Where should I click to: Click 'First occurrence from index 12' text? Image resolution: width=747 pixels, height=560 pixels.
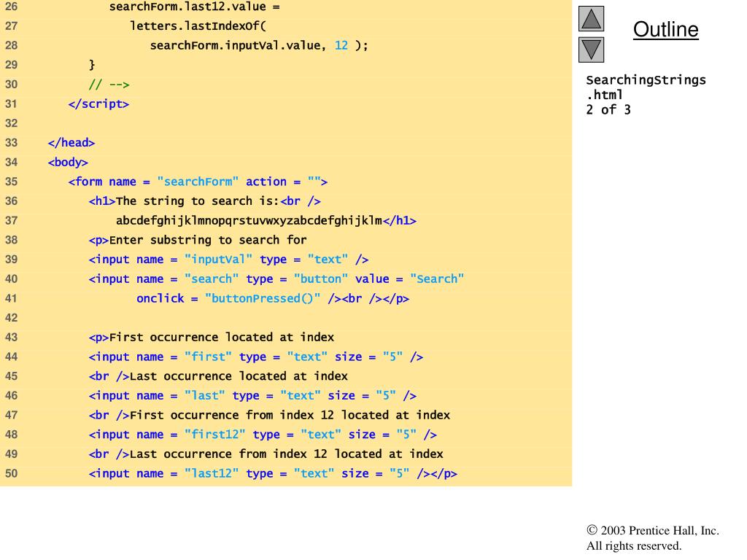click(232, 415)
